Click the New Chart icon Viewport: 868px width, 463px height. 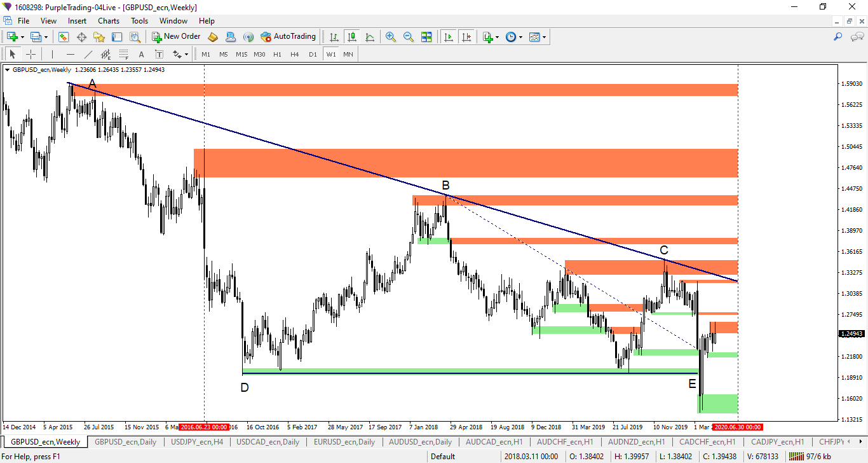[x=12, y=37]
